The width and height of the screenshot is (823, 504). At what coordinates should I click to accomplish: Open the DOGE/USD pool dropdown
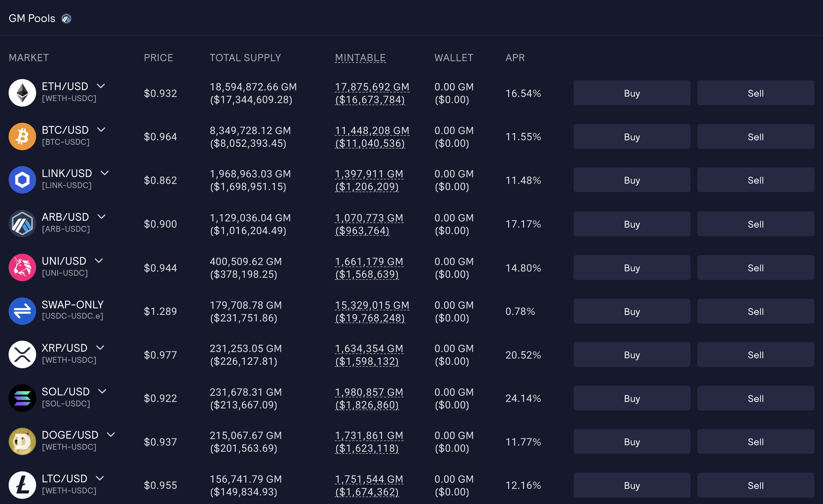[x=111, y=435]
